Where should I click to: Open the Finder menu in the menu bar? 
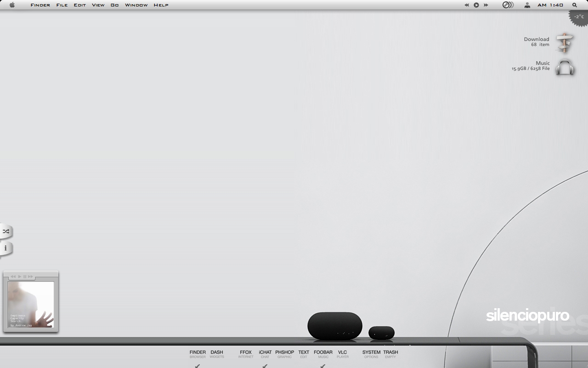40,5
